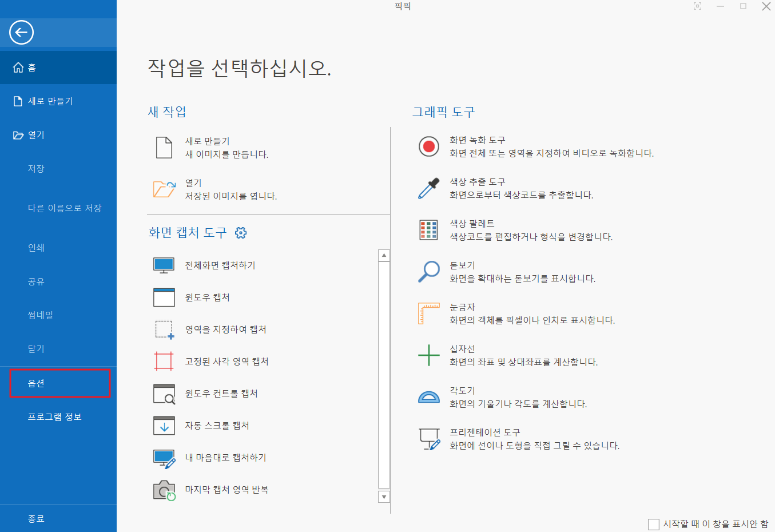Image resolution: width=775 pixels, height=532 pixels.
Task: Click the capture tools list scrollbar track
Action: click(384, 376)
